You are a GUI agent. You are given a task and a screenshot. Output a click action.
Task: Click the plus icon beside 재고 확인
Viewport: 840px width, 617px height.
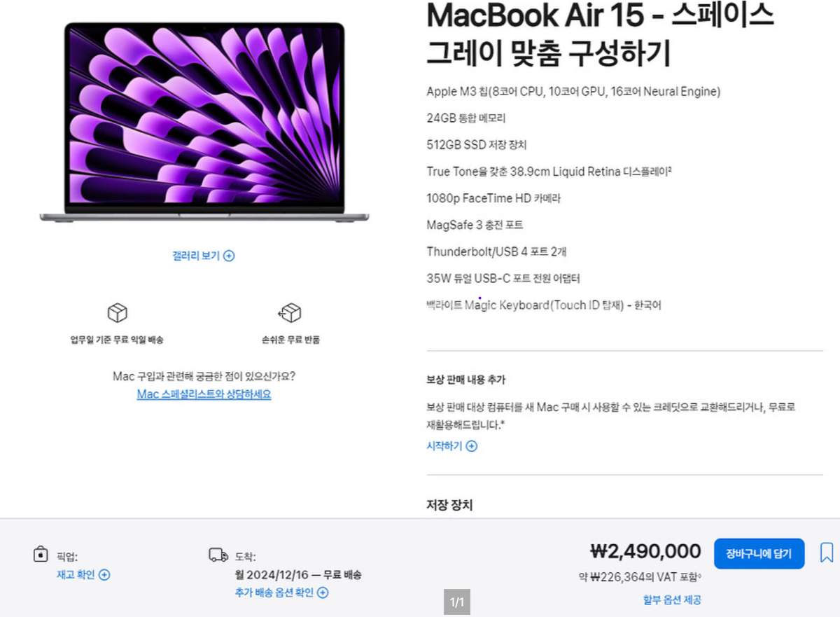[104, 575]
